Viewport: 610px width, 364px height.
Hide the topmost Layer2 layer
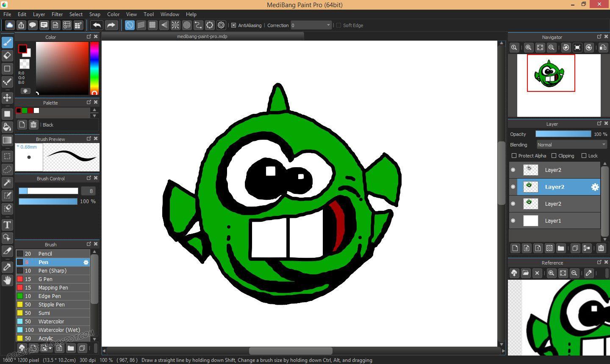pos(513,170)
